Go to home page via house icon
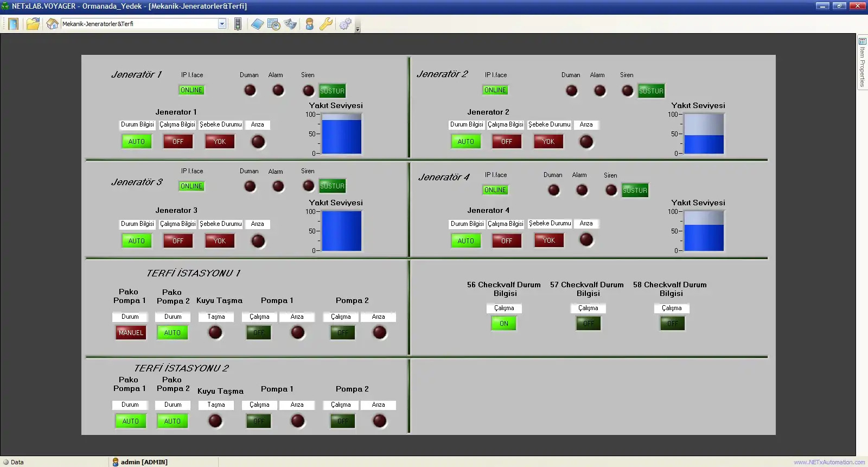 click(52, 24)
